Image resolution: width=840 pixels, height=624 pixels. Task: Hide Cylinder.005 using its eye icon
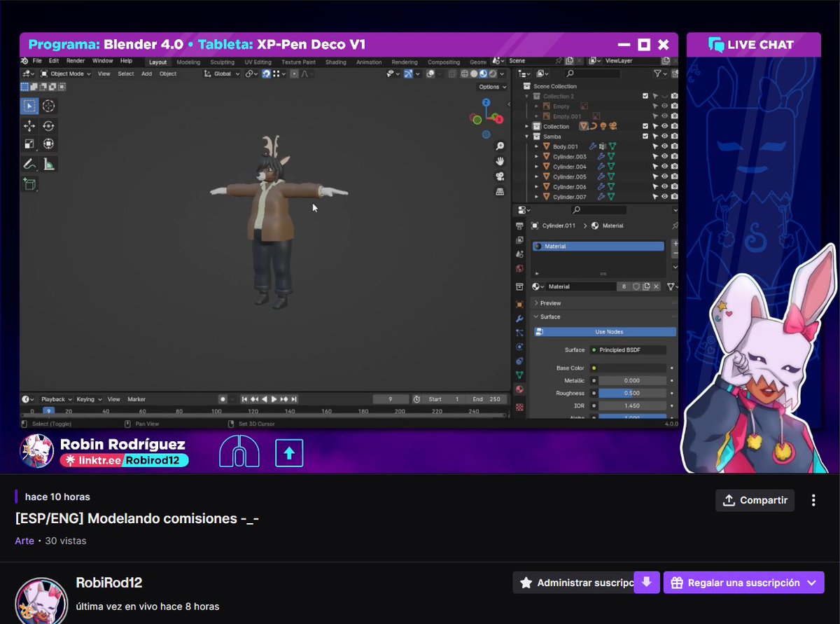664,176
